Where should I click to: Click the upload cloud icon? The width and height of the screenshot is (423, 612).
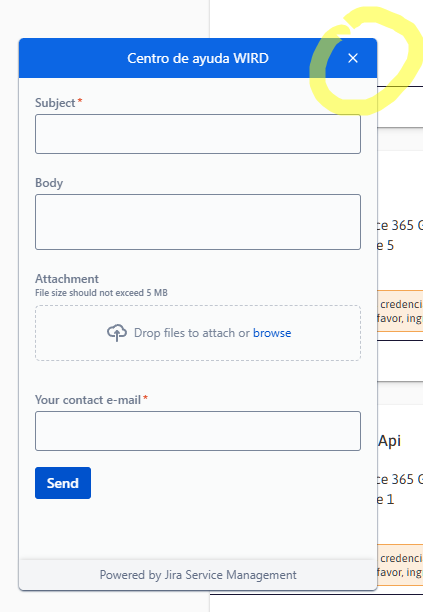(x=117, y=333)
